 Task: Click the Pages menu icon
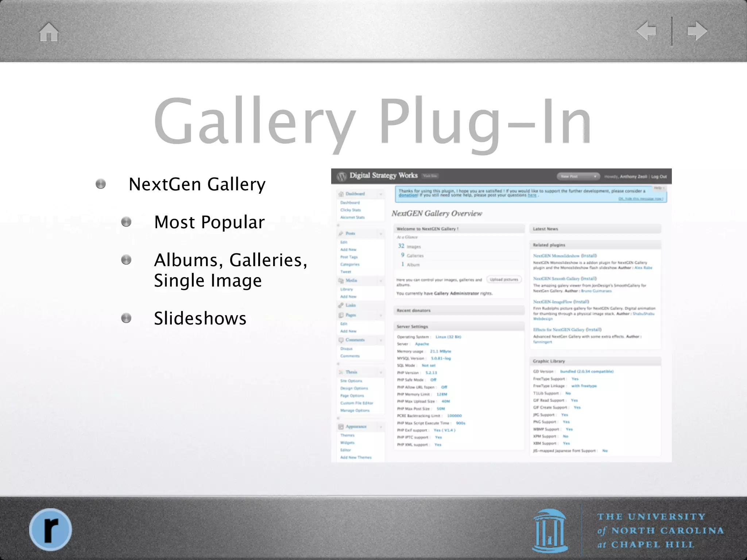pos(341,315)
